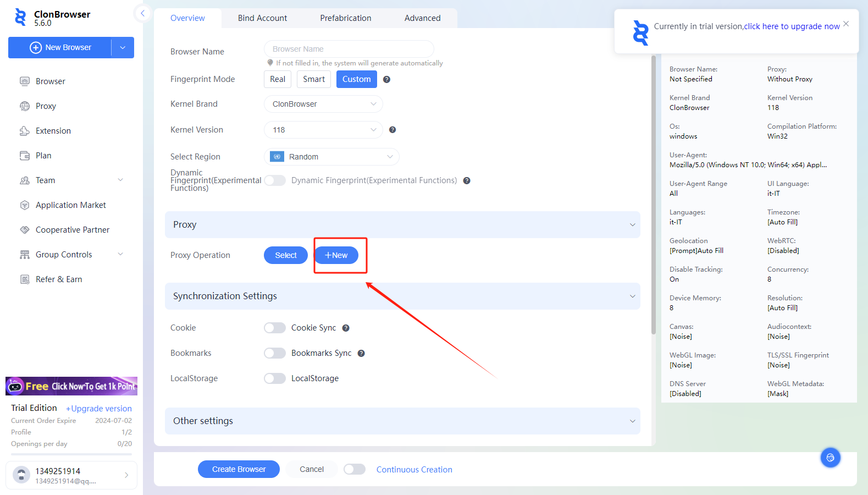This screenshot has width=868, height=495.
Task: Open the Plan icon in the sidebar
Action: 25,156
